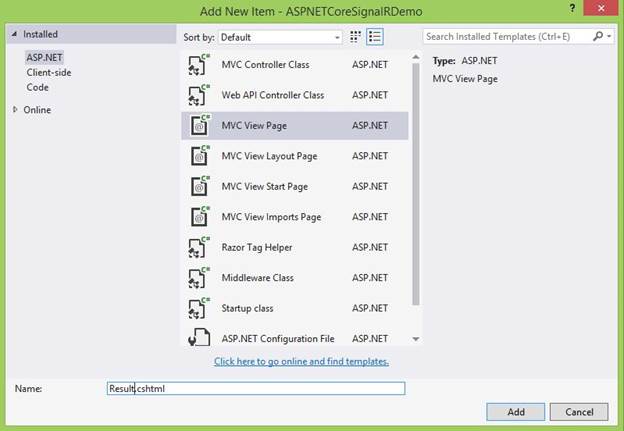624x431 pixels.
Task: Expand the Online tree node
Action: coord(15,109)
